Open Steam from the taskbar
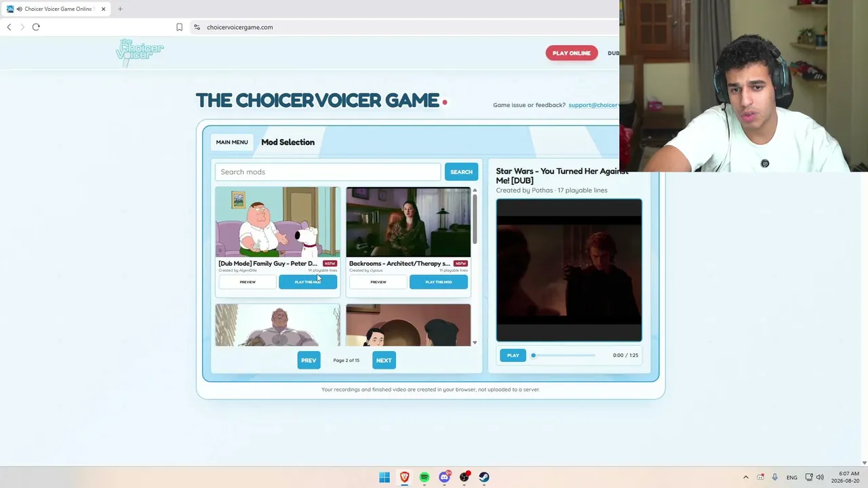The image size is (868, 488). click(484, 477)
